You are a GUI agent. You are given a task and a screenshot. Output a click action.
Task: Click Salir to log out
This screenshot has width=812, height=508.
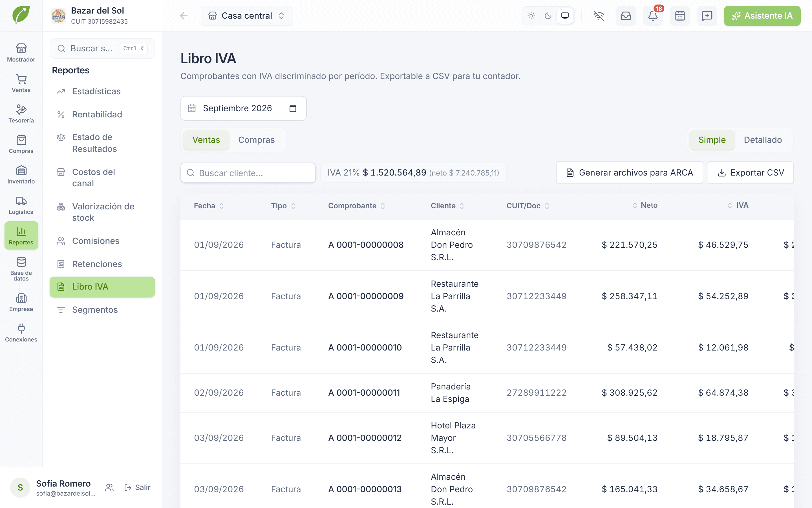[x=137, y=487]
